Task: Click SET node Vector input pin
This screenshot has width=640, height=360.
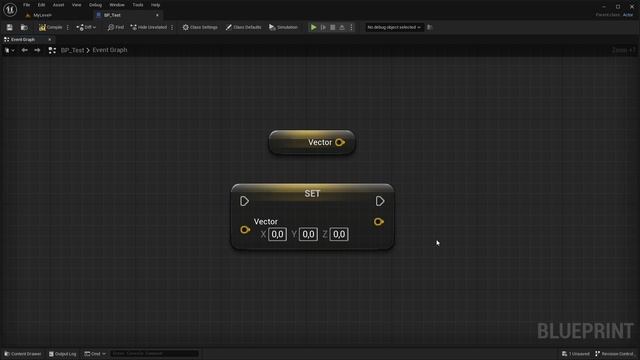Action: [x=245, y=230]
